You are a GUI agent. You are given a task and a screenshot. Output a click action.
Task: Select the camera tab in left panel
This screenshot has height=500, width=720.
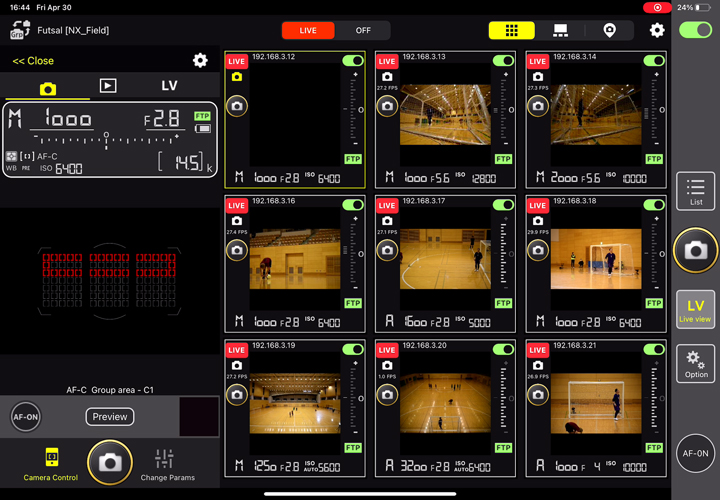tap(48, 88)
